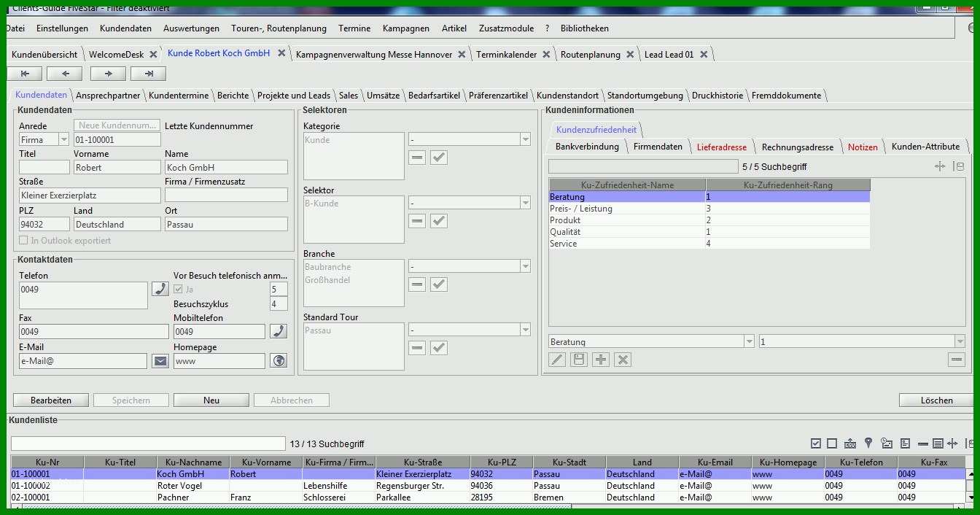Dial the Mobiltelefon number phone icon
Screen dimensions: 980x515
click(279, 331)
